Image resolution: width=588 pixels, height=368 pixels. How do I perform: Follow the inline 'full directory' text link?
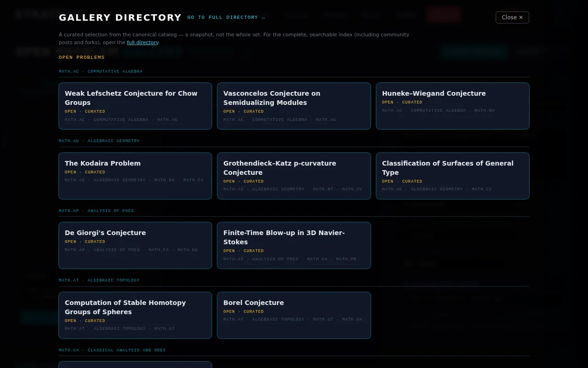(142, 42)
